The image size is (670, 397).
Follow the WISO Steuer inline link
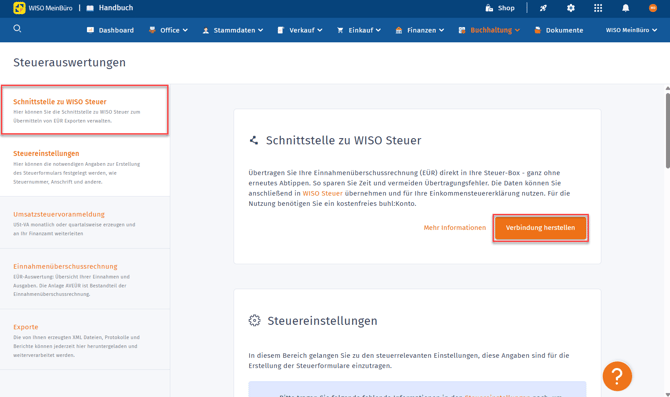point(323,193)
